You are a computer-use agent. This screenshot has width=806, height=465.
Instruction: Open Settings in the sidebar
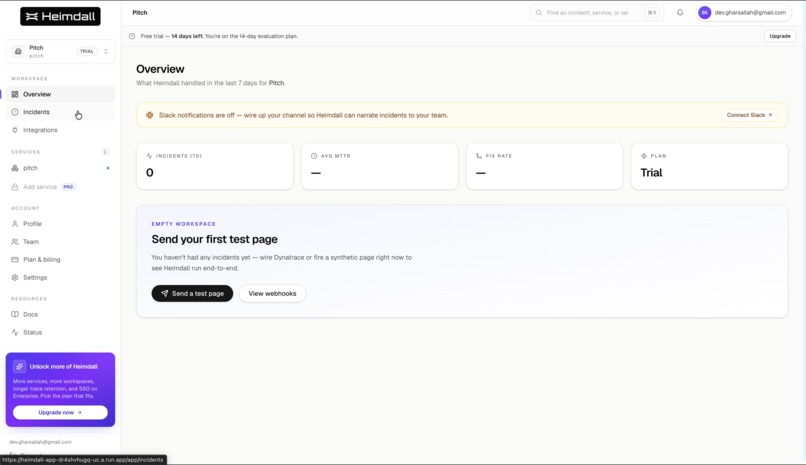60,277
